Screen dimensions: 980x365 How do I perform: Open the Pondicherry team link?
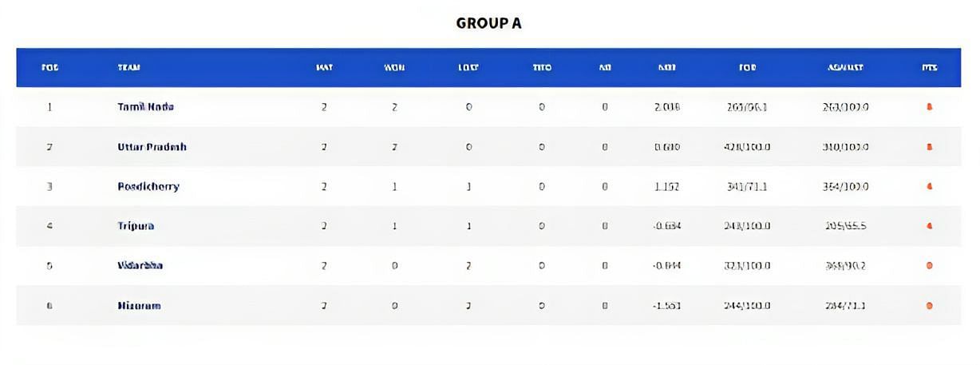pyautogui.click(x=148, y=187)
